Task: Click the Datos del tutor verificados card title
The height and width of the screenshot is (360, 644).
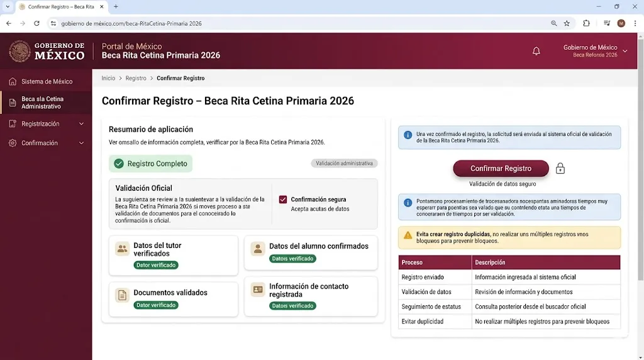Action: pyautogui.click(x=157, y=249)
